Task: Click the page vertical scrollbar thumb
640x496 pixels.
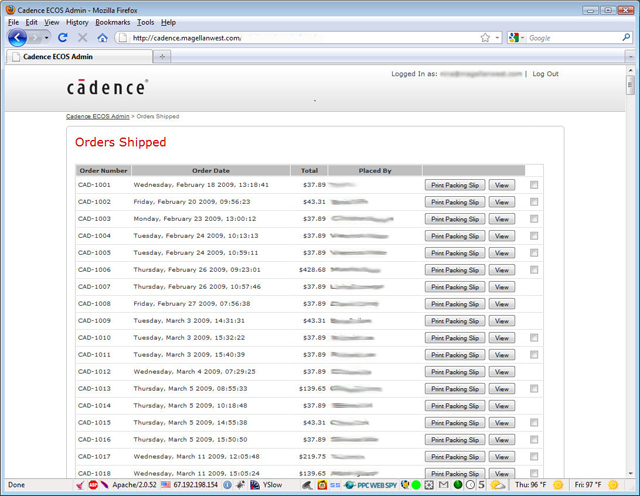Action: pos(630,85)
